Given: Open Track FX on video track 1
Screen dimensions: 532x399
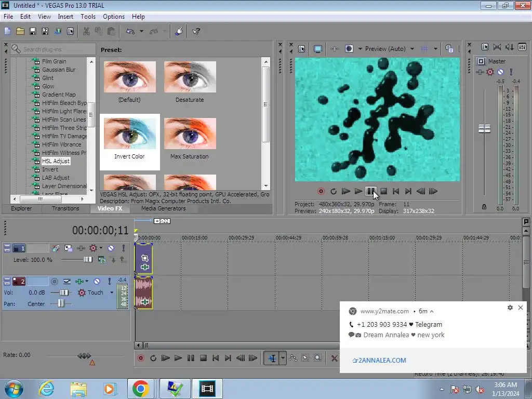Looking at the screenshot, I should click(x=94, y=248).
